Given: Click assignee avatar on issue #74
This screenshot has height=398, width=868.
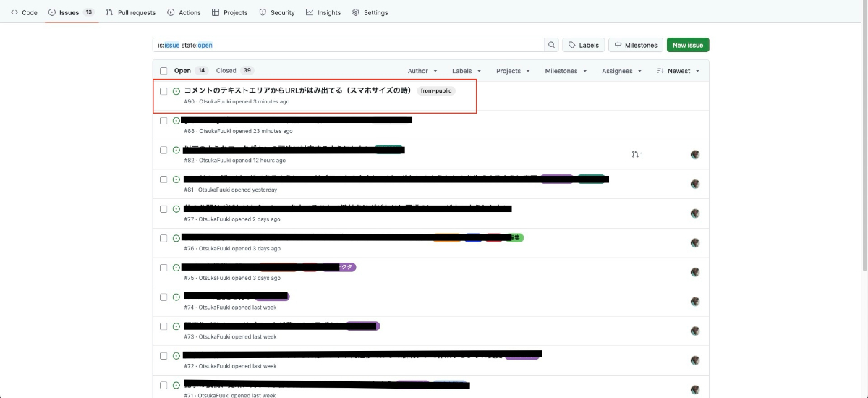Looking at the screenshot, I should [x=695, y=302].
